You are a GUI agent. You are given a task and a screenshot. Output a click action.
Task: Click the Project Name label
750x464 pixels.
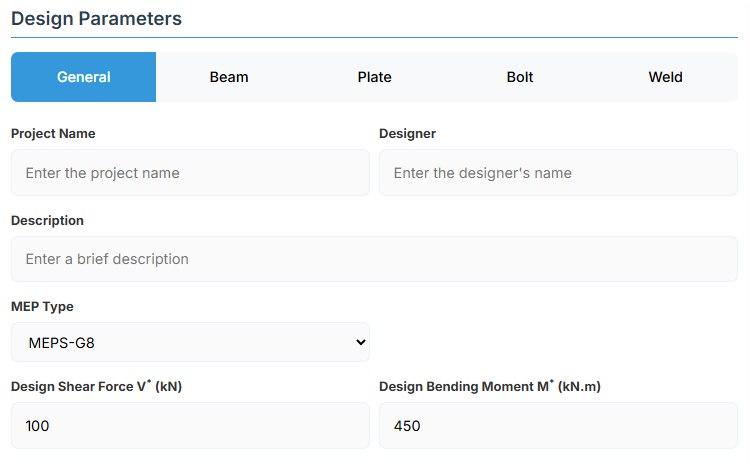click(x=53, y=134)
